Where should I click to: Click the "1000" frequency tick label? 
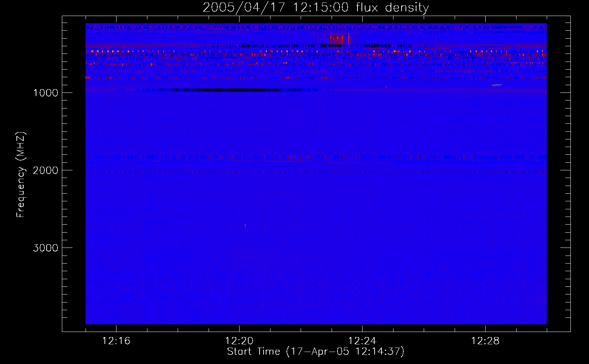tap(46, 93)
